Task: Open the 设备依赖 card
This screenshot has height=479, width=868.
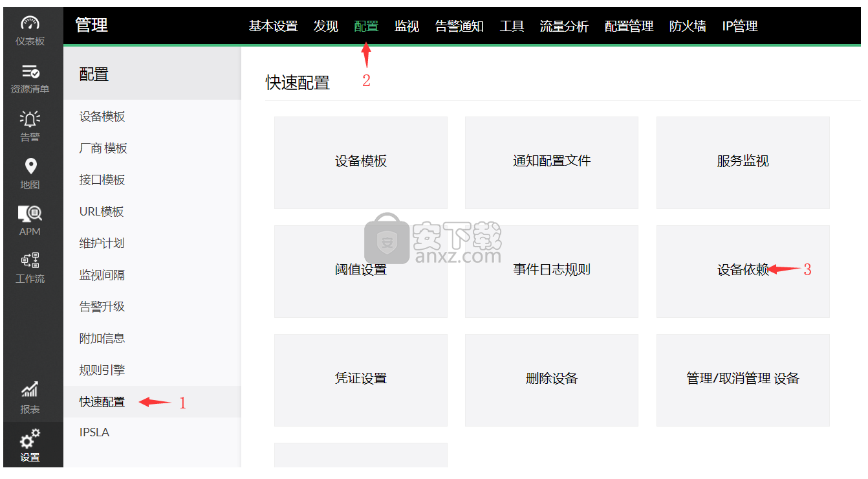Action: tap(743, 271)
